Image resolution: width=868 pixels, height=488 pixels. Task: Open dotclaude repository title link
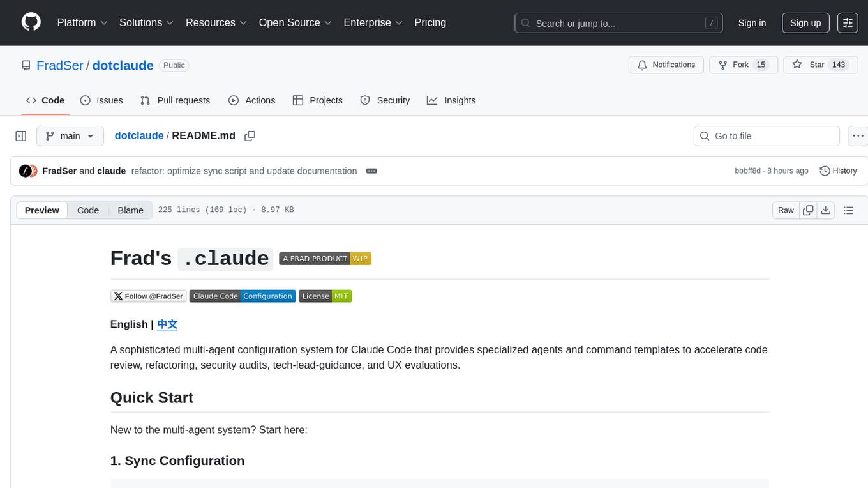(123, 65)
